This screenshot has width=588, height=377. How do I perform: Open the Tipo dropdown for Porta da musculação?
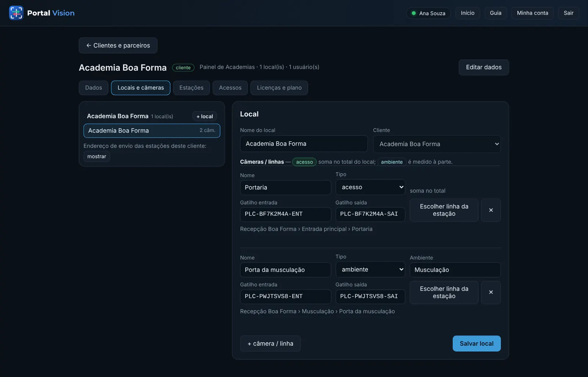[x=370, y=270]
